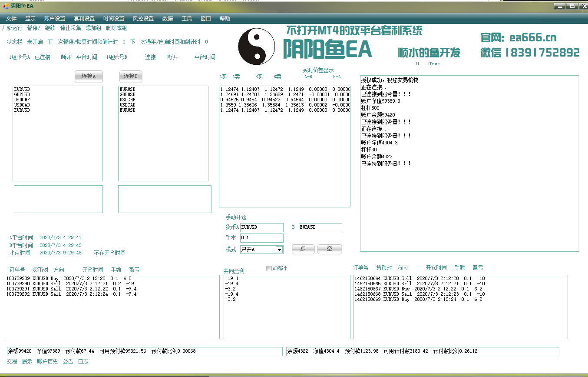The height and width of the screenshot is (377, 588).
Task: Select order 1462150665 row
Action: [x=460, y=284]
